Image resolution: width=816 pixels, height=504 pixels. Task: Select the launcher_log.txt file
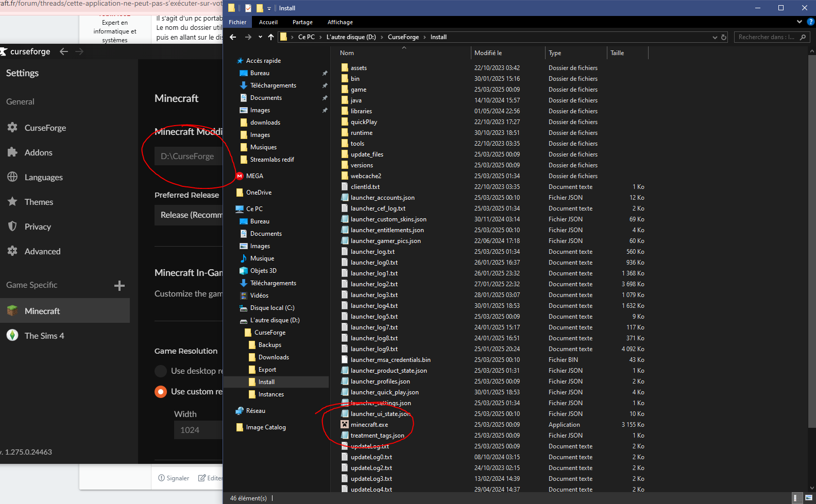[372, 252]
